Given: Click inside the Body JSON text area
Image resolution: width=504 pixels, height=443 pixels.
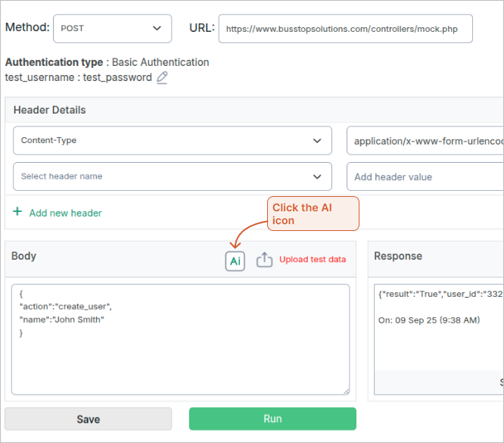Looking at the screenshot, I should coord(180,348).
